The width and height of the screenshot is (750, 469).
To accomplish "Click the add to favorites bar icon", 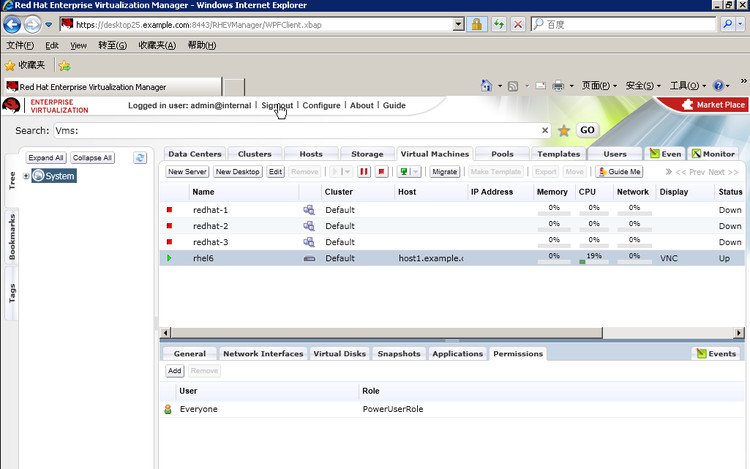I will coord(65,66).
